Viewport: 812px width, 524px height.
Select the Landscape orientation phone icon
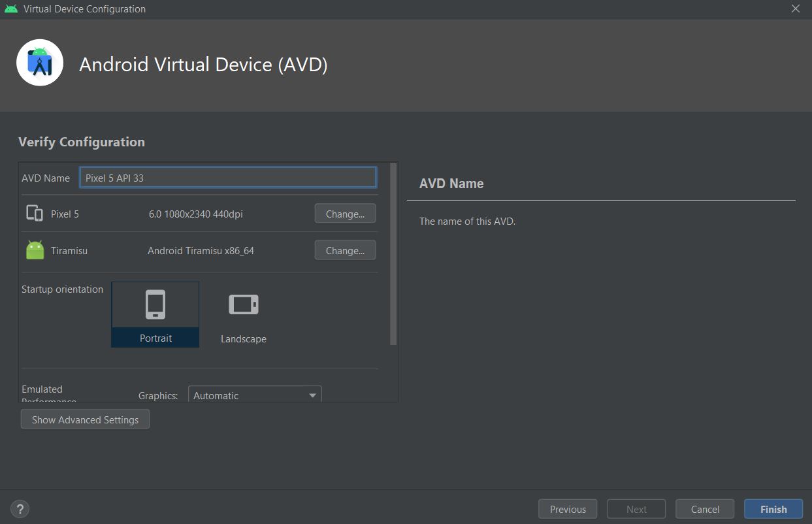point(243,303)
